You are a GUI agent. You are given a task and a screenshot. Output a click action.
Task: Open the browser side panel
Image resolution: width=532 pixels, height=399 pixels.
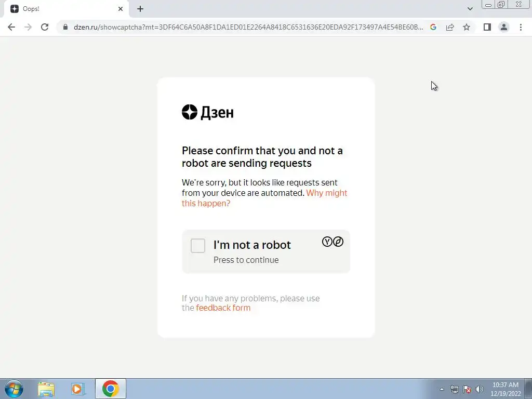[x=487, y=27]
